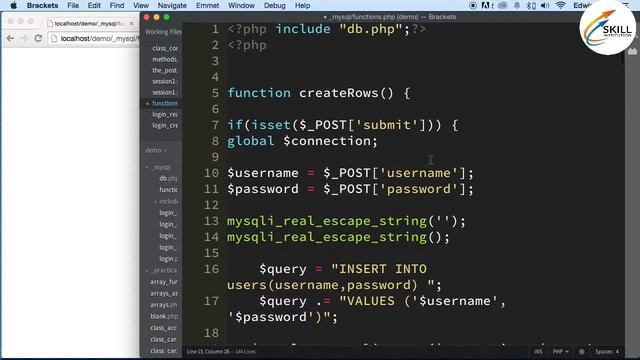Click line 13 mysqli_real_escape_string('')
The image size is (640, 360).
[346, 221]
